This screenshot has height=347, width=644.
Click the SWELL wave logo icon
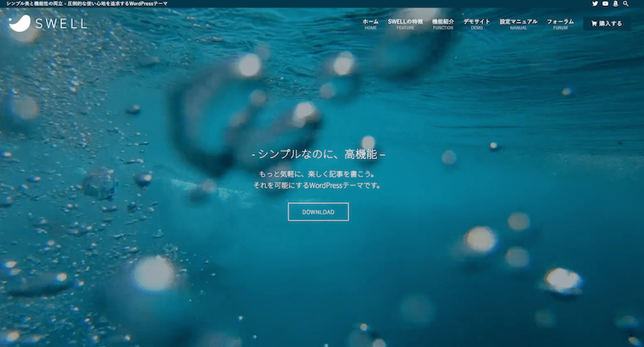pos(20,24)
